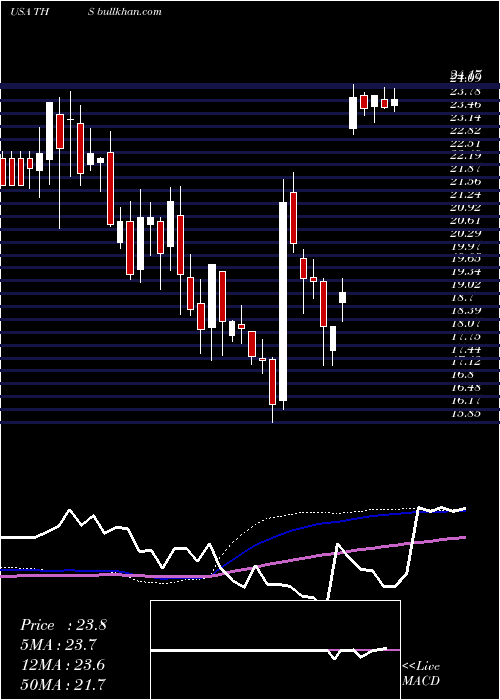Click the "5MA : 23.7" readout
The height and width of the screenshot is (700, 500).
(x=59, y=645)
